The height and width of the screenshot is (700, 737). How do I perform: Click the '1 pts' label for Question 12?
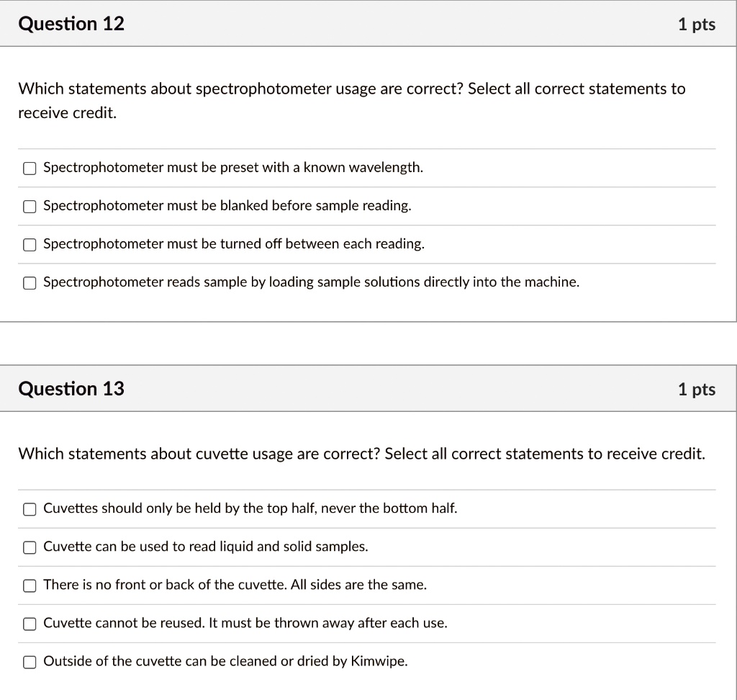pos(696,24)
